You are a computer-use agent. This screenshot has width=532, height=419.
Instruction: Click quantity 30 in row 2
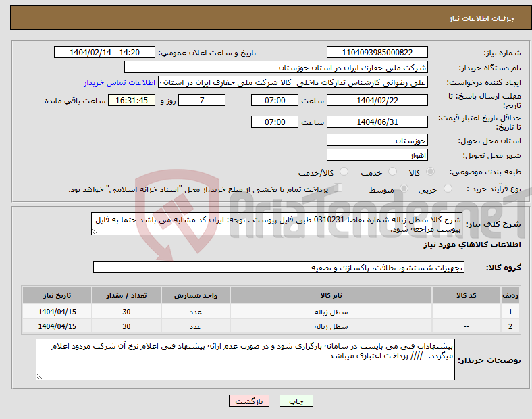tap(126, 326)
